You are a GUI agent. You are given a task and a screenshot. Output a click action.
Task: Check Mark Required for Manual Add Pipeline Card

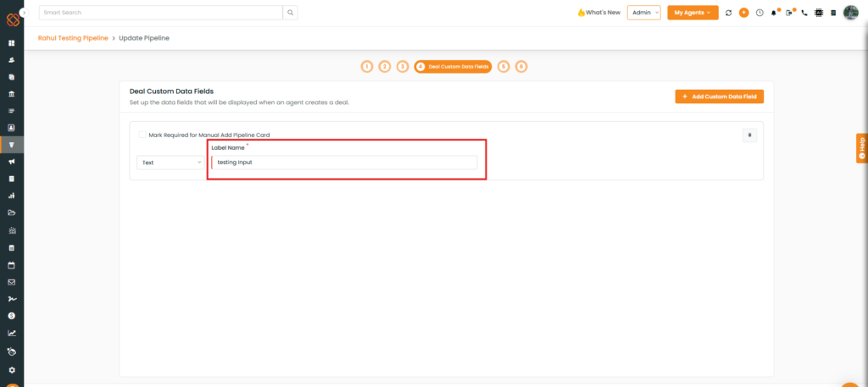click(x=142, y=135)
